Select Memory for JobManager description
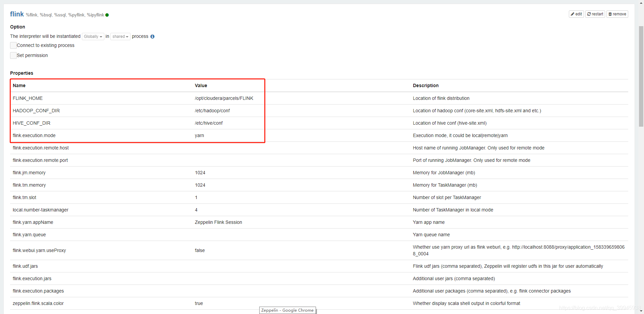The height and width of the screenshot is (314, 644). tap(444, 173)
